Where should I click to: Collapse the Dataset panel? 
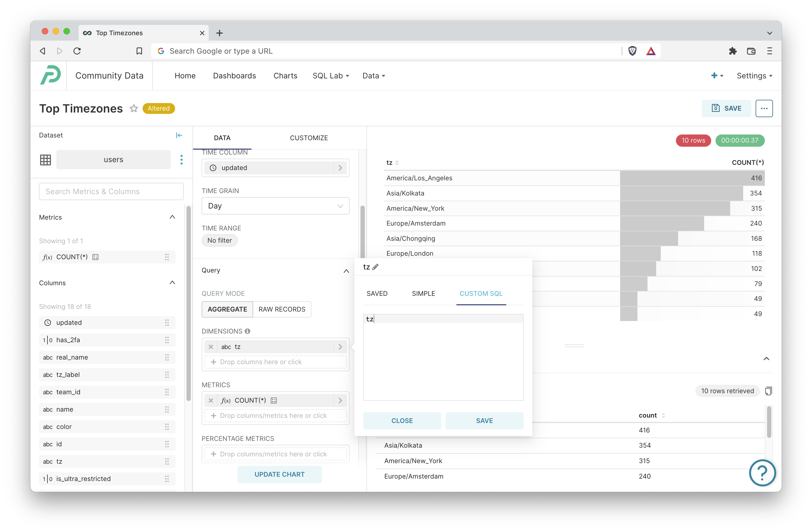pyautogui.click(x=179, y=135)
